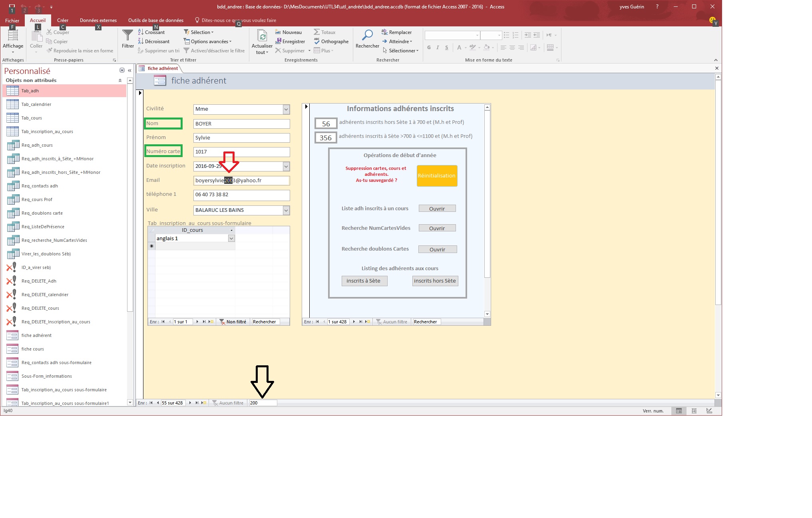
Task: Open Tab_adh table in navigation pane
Action: (x=64, y=91)
